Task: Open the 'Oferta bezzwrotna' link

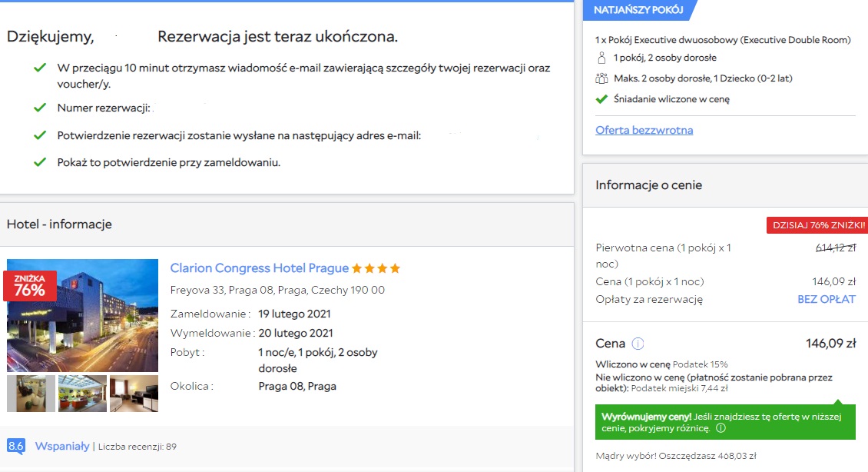Action: (644, 130)
